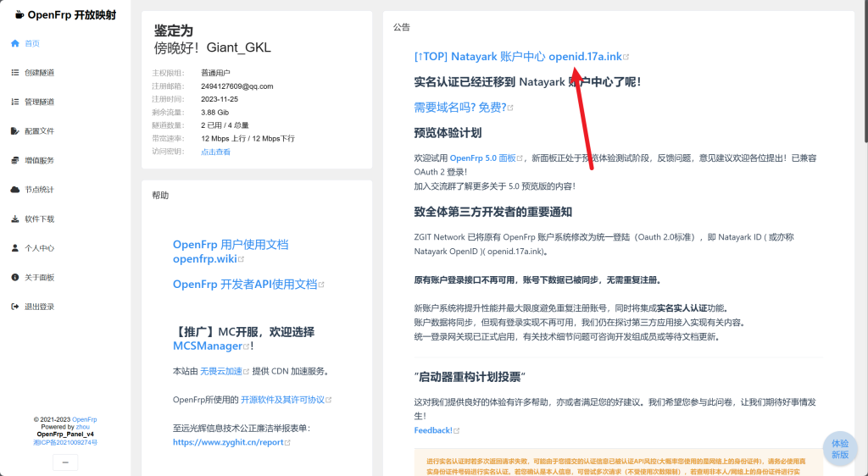Open 开源软件及其许可协议 link
This screenshot has width=868, height=476.
click(282, 400)
